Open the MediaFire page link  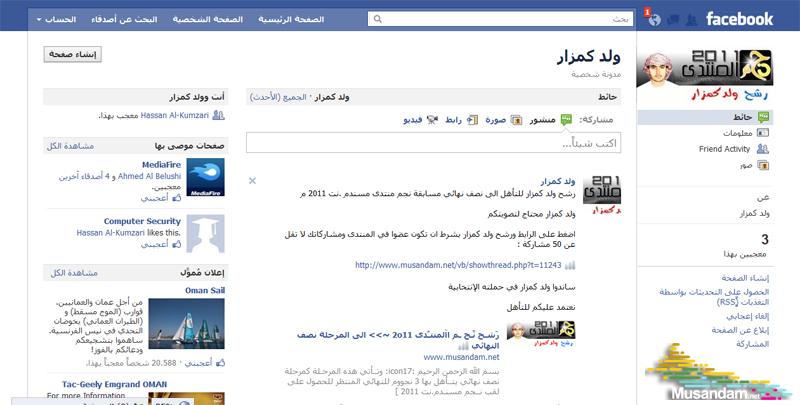pyautogui.click(x=161, y=165)
